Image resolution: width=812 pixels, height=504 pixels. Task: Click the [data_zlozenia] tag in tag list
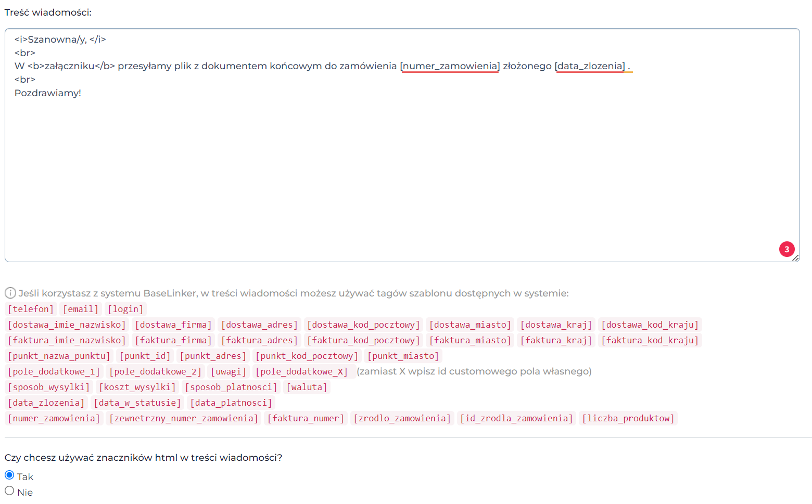tap(46, 403)
